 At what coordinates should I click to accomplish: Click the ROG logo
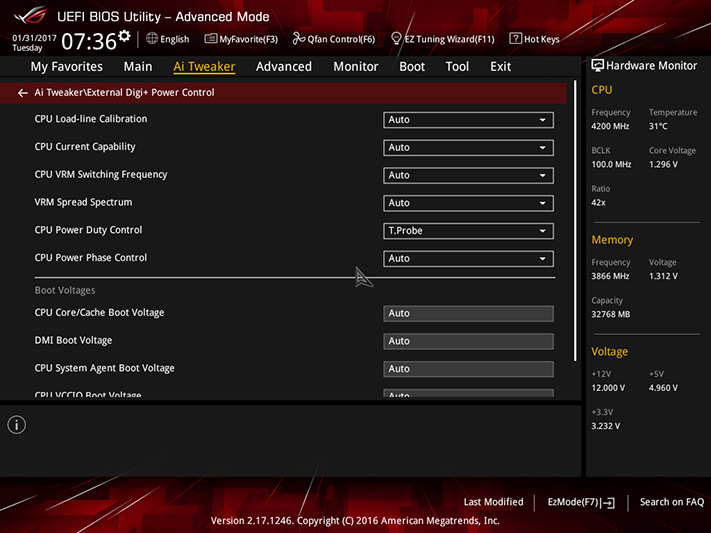30,16
